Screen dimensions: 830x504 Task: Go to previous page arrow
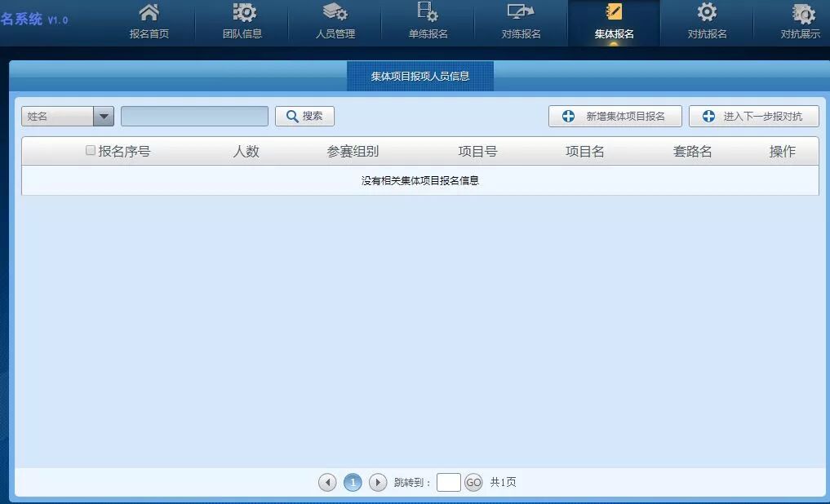[327, 483]
